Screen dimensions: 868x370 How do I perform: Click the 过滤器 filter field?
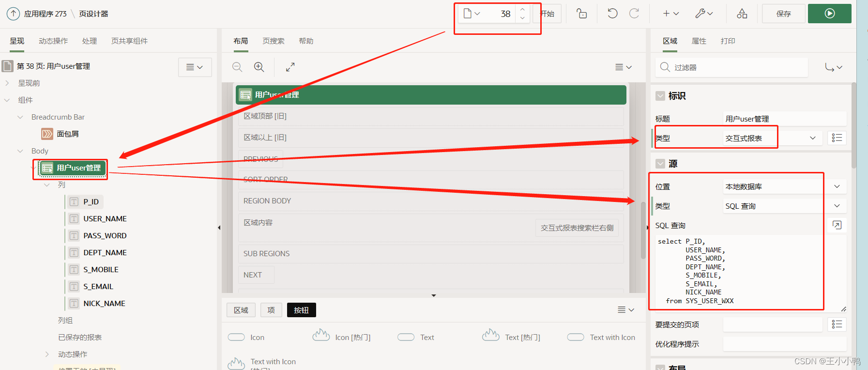pos(732,67)
